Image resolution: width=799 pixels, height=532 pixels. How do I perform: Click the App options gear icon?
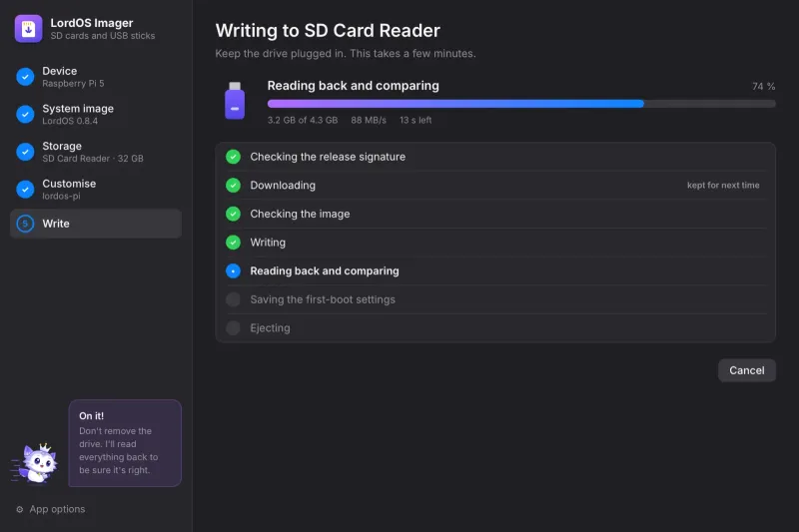click(x=19, y=509)
